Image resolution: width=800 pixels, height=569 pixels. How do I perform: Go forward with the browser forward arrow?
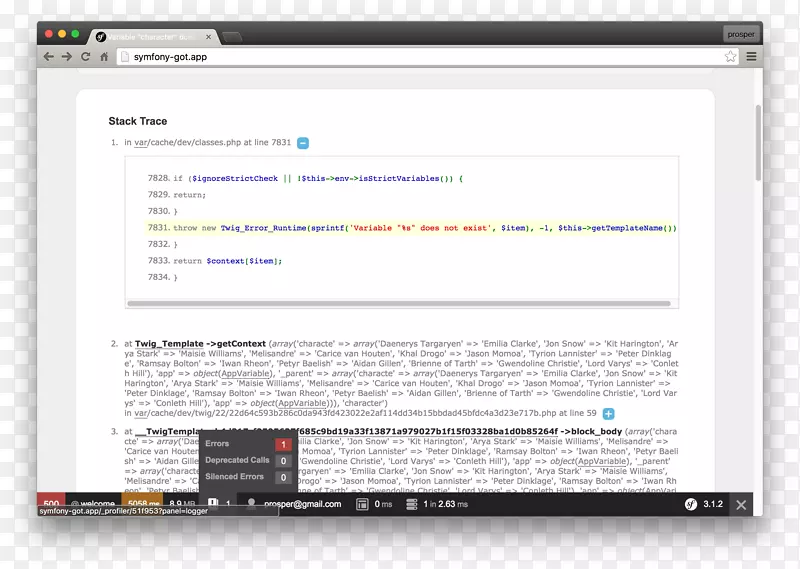pos(67,57)
